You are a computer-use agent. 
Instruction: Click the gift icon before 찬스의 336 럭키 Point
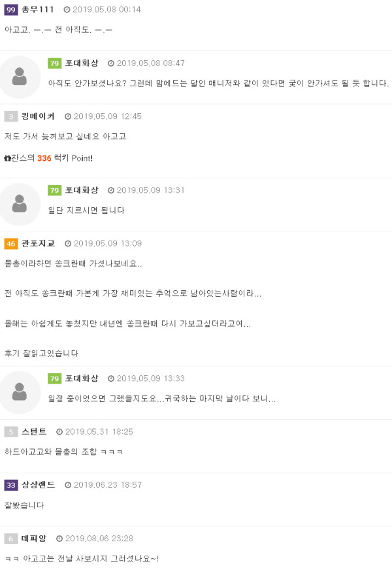point(7,159)
